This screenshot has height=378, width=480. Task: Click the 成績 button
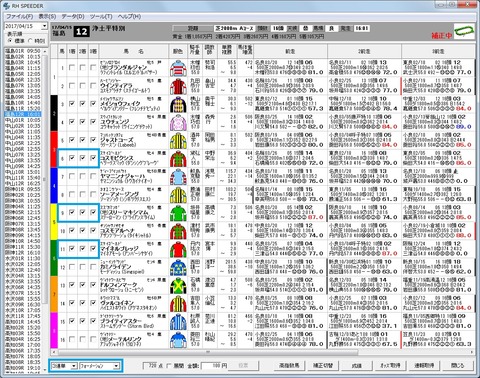click(357, 366)
